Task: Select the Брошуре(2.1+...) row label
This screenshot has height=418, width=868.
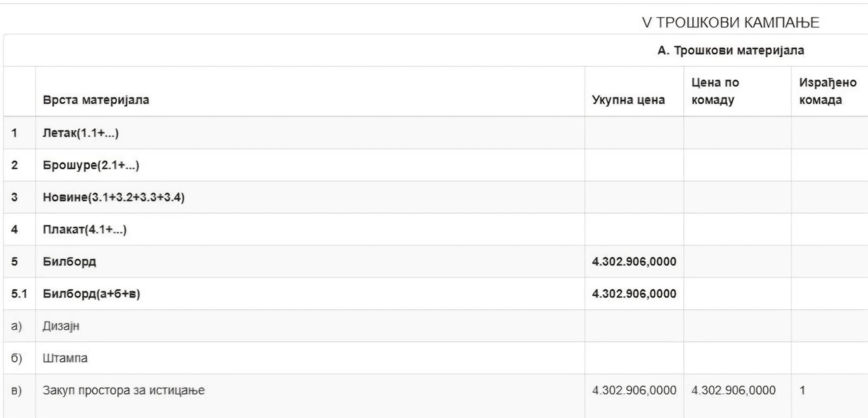Action: [x=91, y=165]
